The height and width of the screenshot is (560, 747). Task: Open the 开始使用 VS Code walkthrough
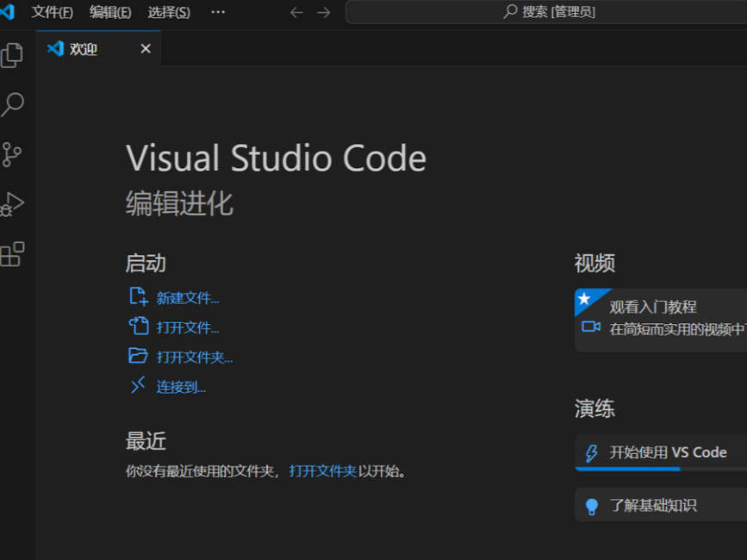click(x=661, y=452)
